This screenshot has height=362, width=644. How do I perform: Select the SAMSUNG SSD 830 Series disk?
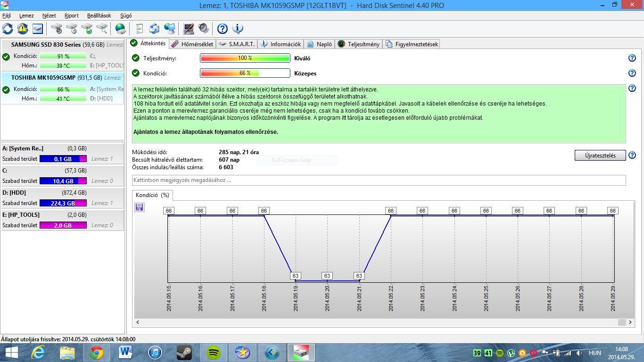62,55
